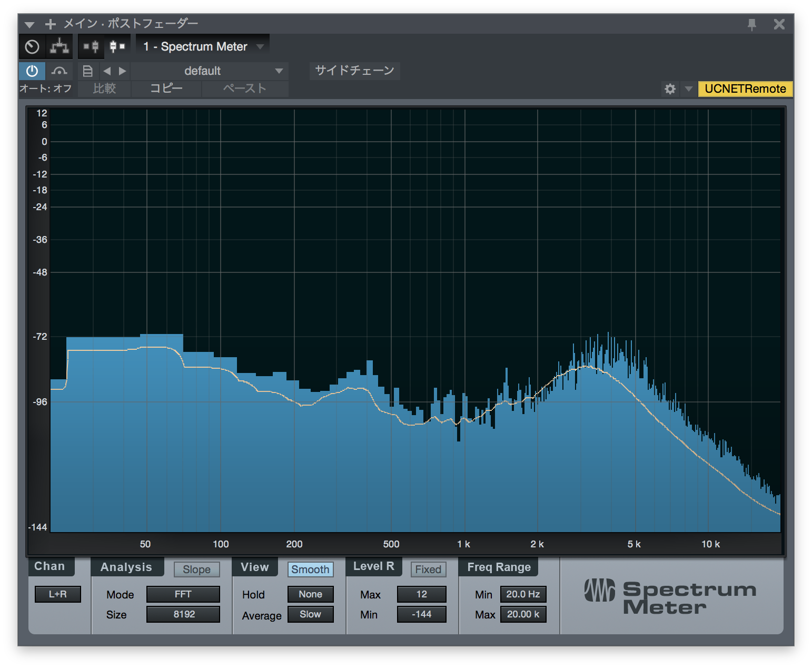Click the -72 level axis label

pyautogui.click(x=40, y=337)
